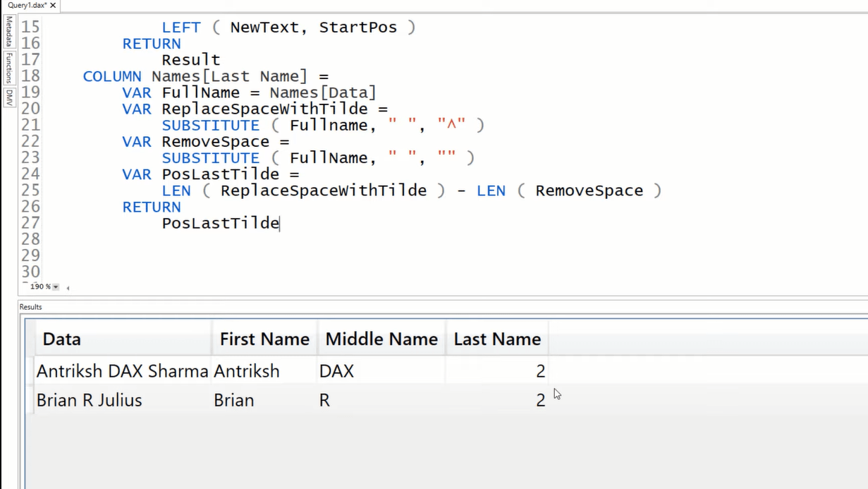Open the Metadata side panel tab
Image resolution: width=868 pixels, height=489 pixels.
9,32
